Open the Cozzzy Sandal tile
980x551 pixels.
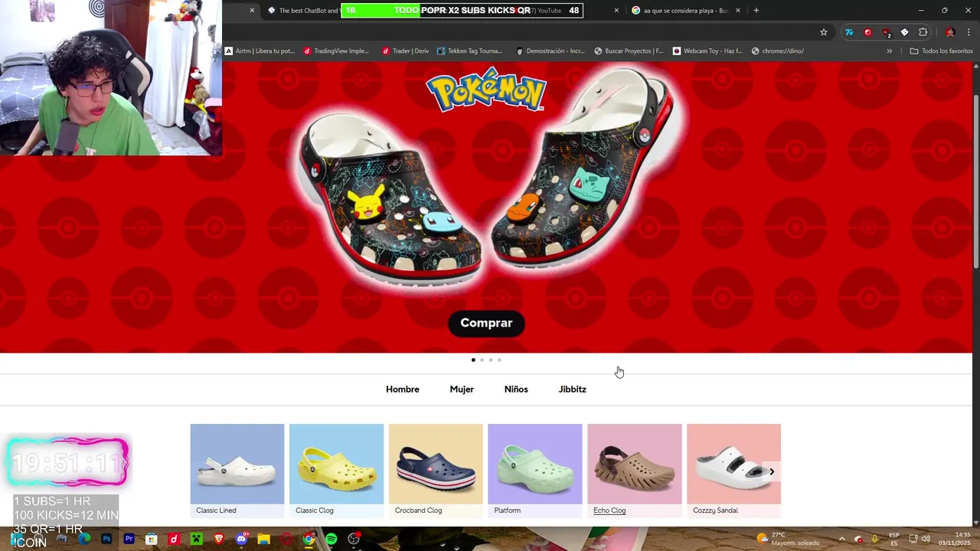[x=733, y=471]
